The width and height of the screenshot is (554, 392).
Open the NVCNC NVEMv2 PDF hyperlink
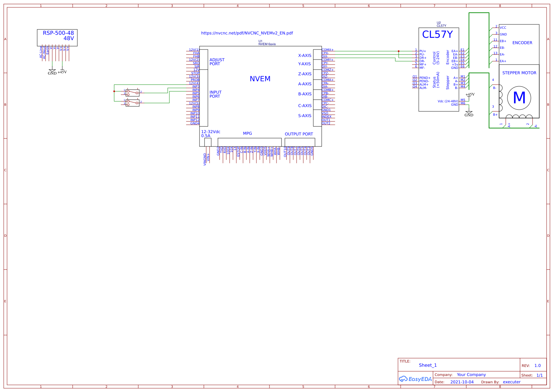(x=247, y=33)
